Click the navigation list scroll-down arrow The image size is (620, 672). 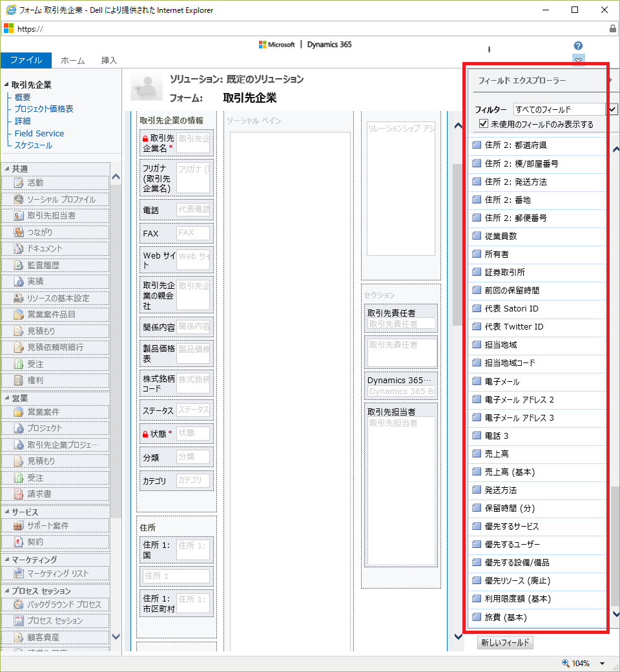click(116, 637)
